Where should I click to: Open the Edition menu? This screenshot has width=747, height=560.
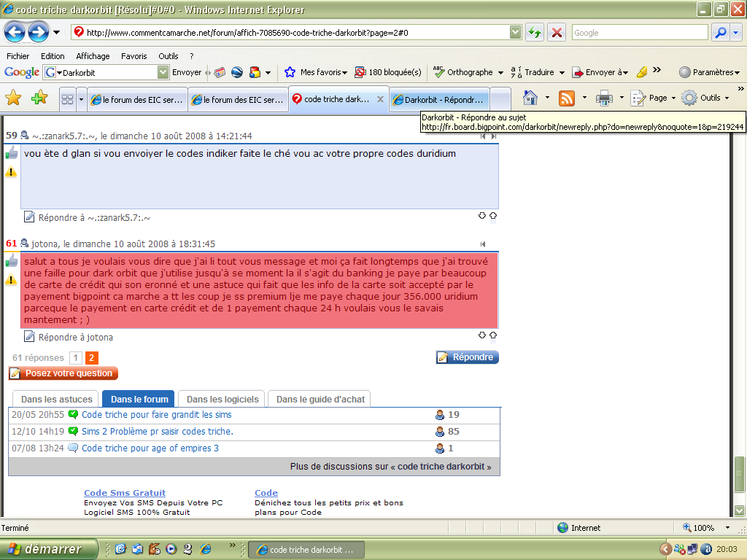click(53, 56)
